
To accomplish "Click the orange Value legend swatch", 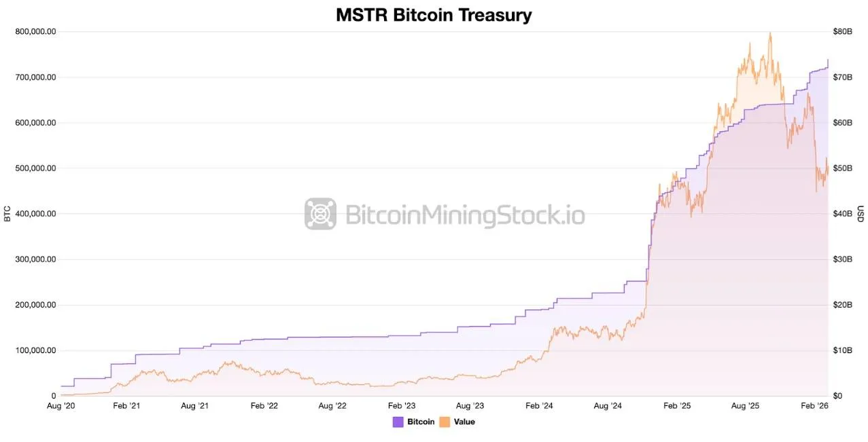I will tap(445, 422).
